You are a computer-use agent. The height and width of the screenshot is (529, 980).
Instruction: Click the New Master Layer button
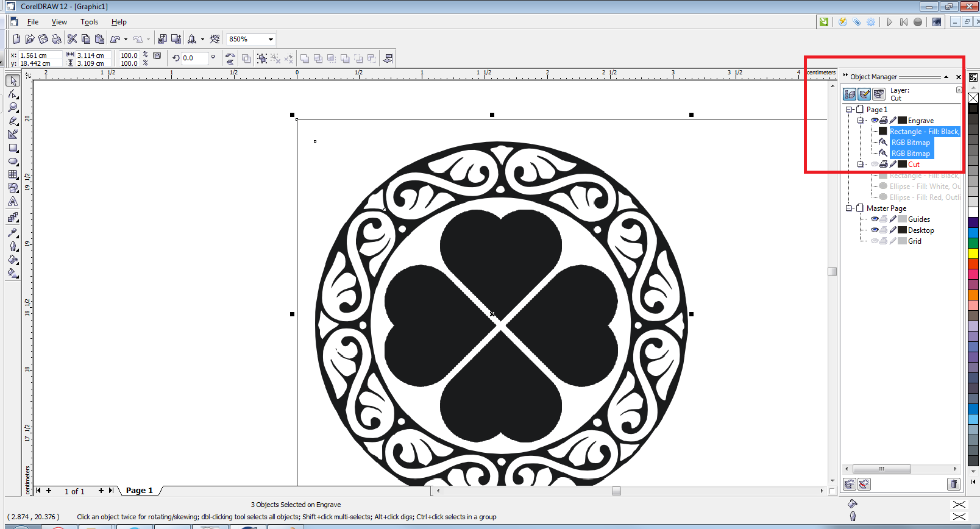864,484
